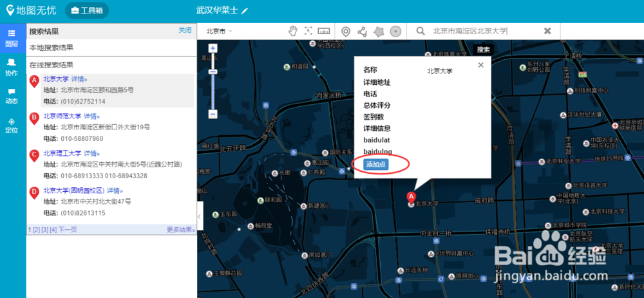Go to results page [4]
This screenshot has width=644, height=298.
coord(53,229)
